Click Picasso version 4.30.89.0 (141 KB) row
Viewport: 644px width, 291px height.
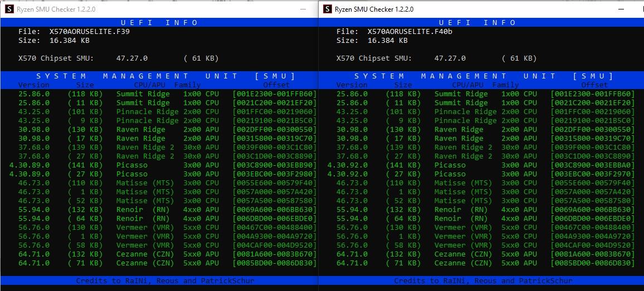pos(163,165)
